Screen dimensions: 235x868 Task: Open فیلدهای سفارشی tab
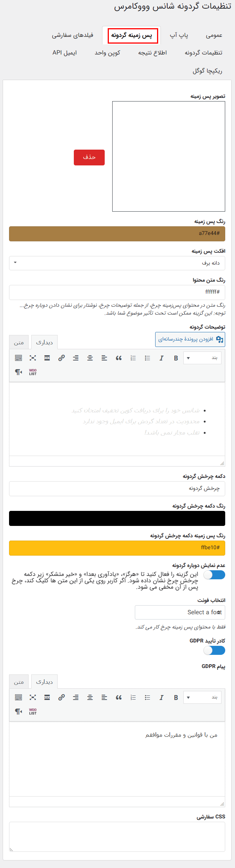coord(73,35)
